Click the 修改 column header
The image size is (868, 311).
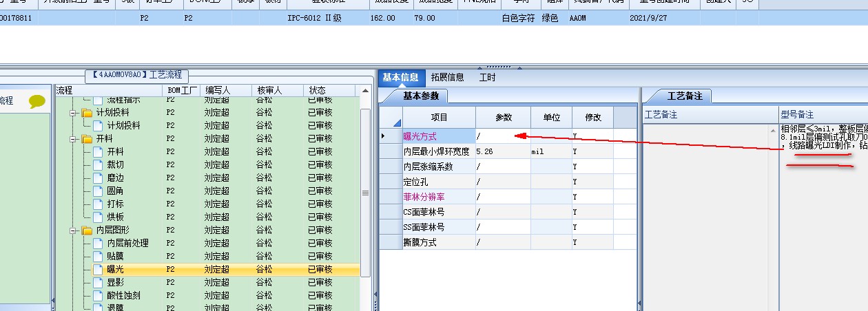tap(592, 118)
